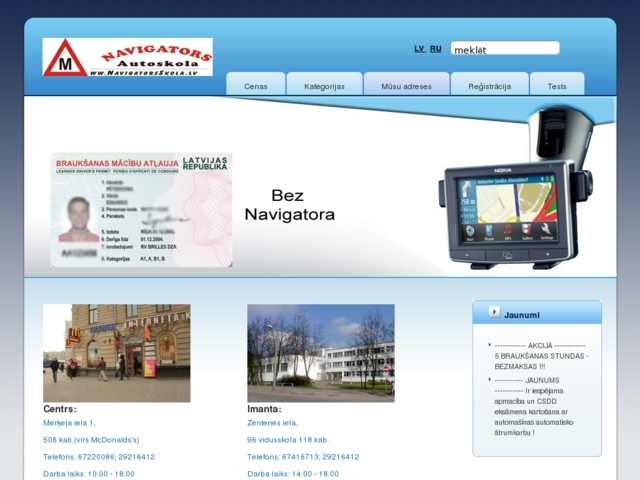Viewport: 640px width, 480px height.
Task: Open the Reģistrācija tab
Action: click(x=490, y=84)
